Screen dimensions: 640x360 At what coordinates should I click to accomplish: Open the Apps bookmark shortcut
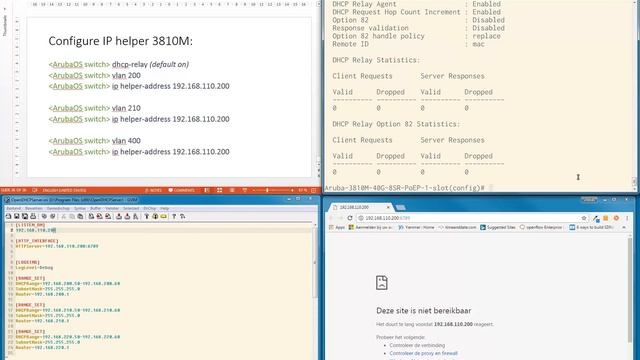[x=337, y=227]
